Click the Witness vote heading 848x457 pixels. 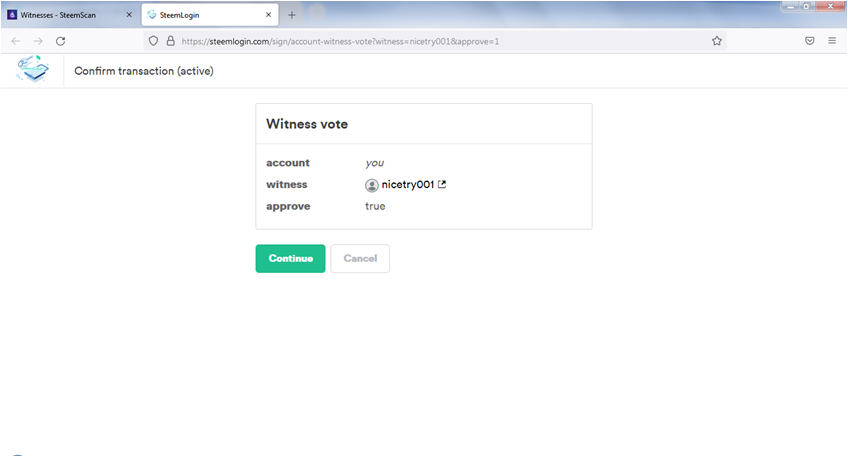coord(307,124)
